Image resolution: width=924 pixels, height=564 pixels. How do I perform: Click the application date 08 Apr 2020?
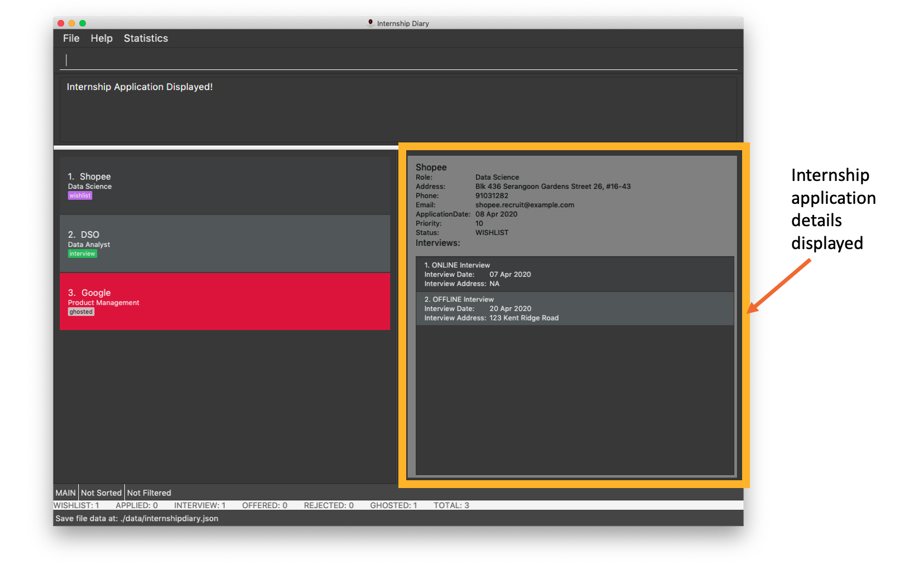pos(496,214)
